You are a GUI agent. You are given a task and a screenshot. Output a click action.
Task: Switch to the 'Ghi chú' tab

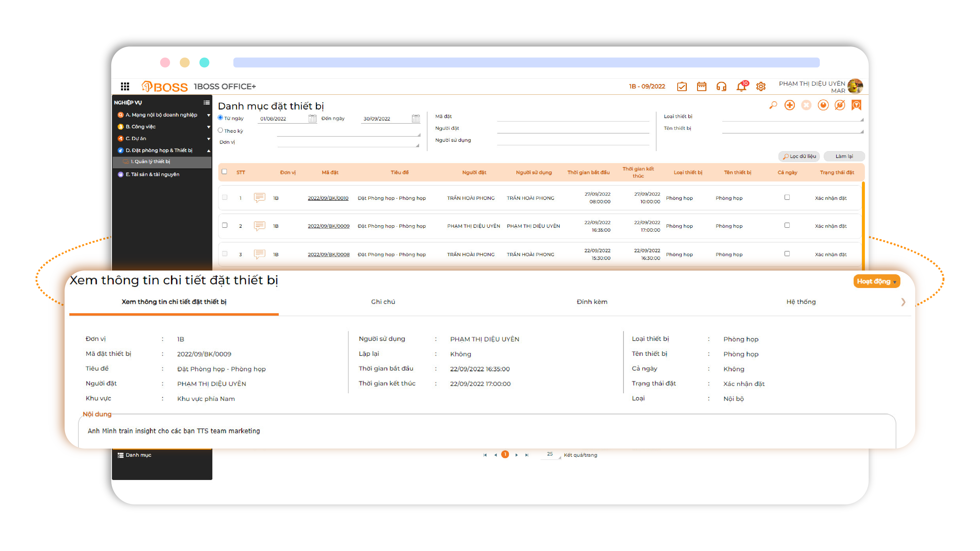[383, 301]
